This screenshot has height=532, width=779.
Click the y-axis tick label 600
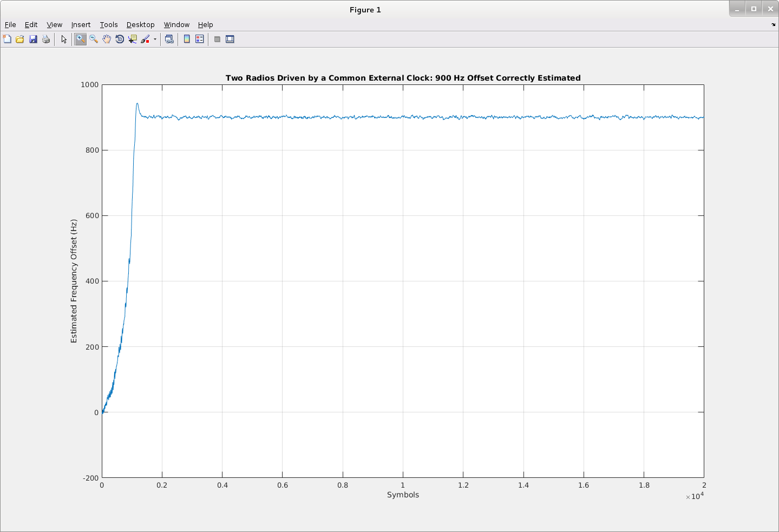pos(92,215)
